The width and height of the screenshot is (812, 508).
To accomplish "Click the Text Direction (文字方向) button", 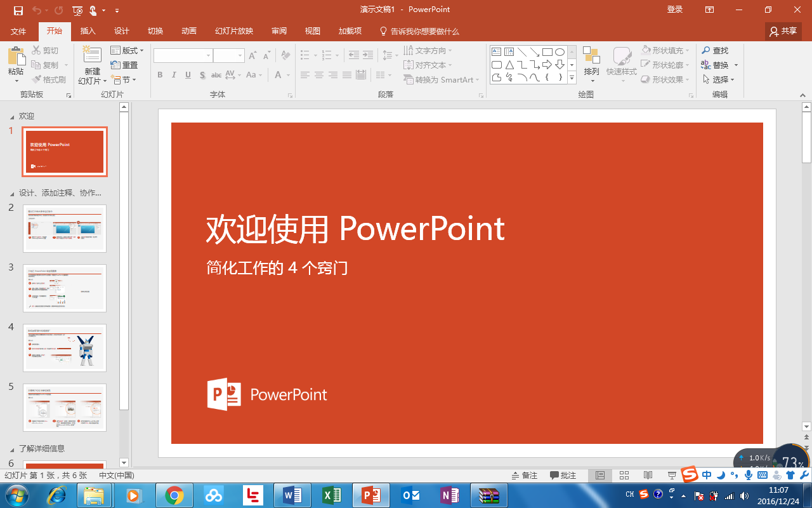I will point(428,50).
